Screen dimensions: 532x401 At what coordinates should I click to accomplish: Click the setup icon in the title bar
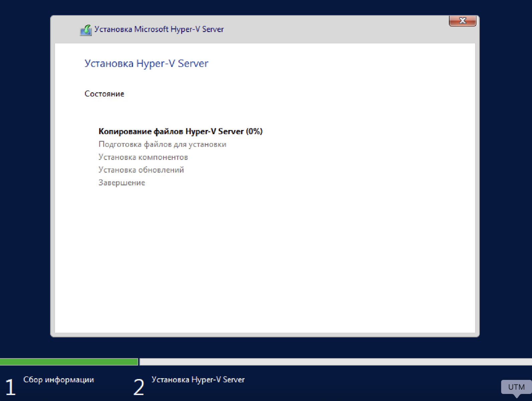[x=86, y=30]
